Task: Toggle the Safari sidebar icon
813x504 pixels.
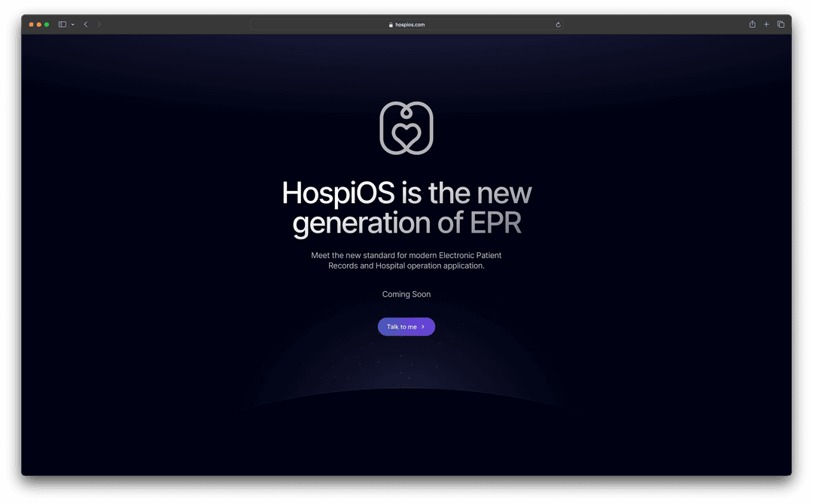Action: (x=62, y=25)
